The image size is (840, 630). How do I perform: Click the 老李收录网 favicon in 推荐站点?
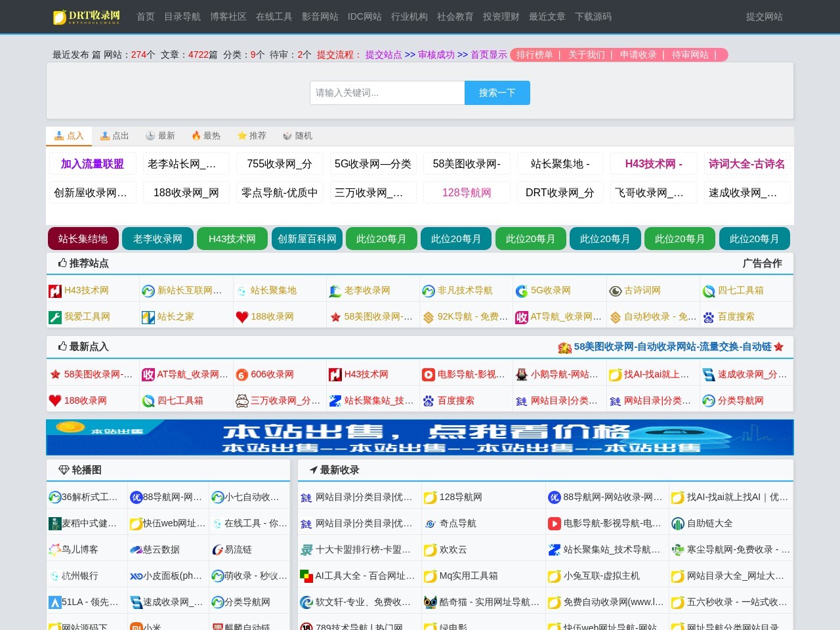pos(335,291)
